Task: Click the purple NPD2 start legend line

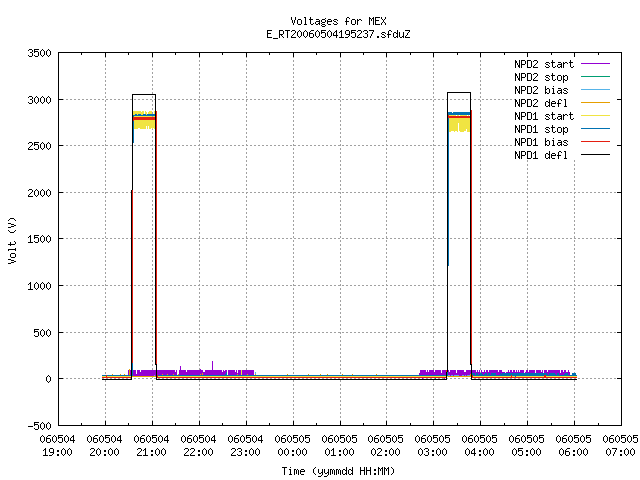Action: [596, 64]
